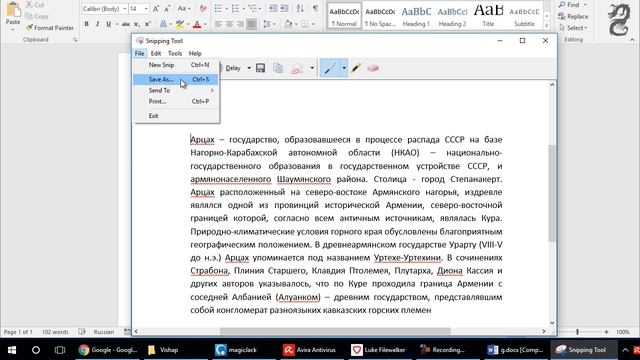Click the Increase Font Size icon
The image size is (640, 360).
click(x=156, y=9)
